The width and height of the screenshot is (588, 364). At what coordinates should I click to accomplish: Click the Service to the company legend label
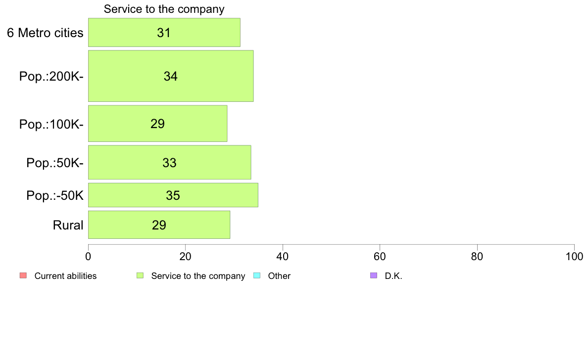(x=198, y=276)
